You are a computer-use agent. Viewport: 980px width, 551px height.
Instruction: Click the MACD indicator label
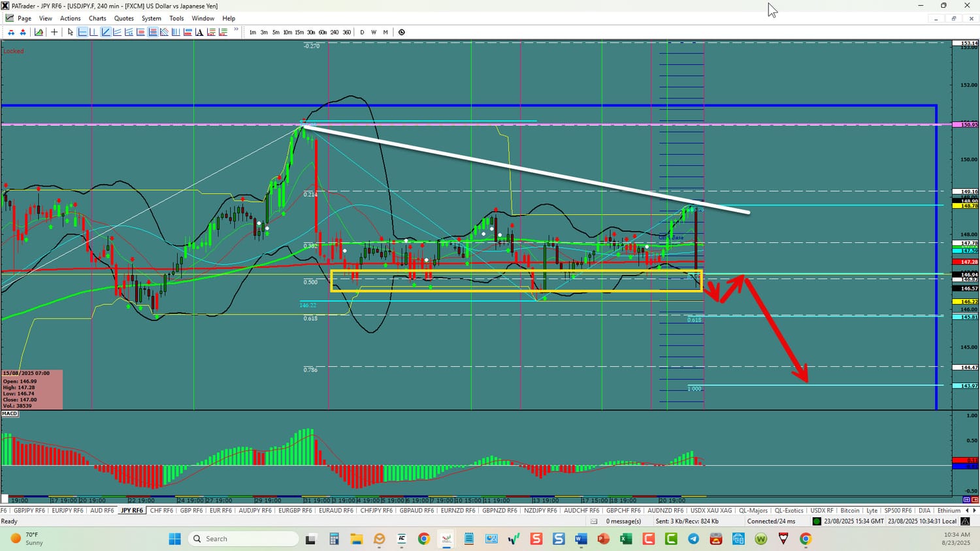[x=10, y=413]
